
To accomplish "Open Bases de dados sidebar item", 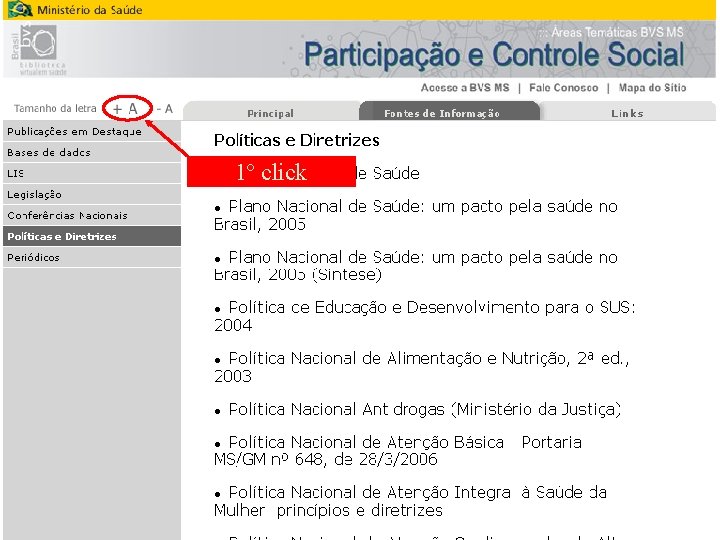I will pos(92,152).
